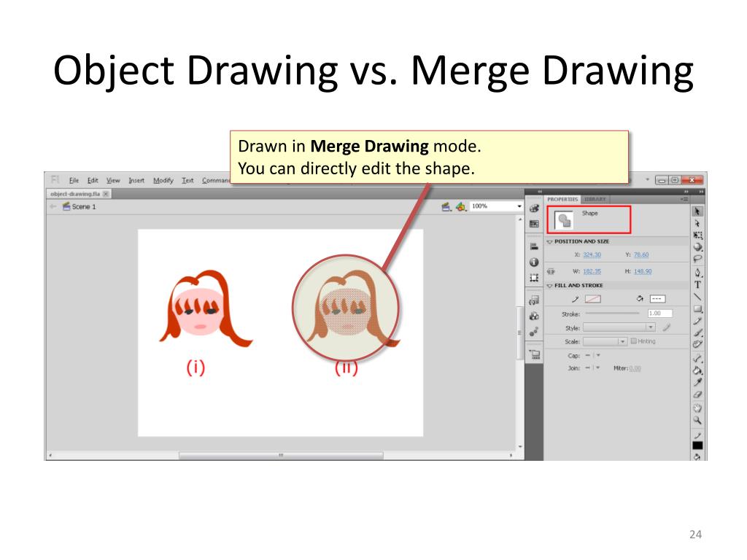Viewport: 747px width, 560px height.
Task: Enable the Hinting checkbox
Action: (x=634, y=341)
